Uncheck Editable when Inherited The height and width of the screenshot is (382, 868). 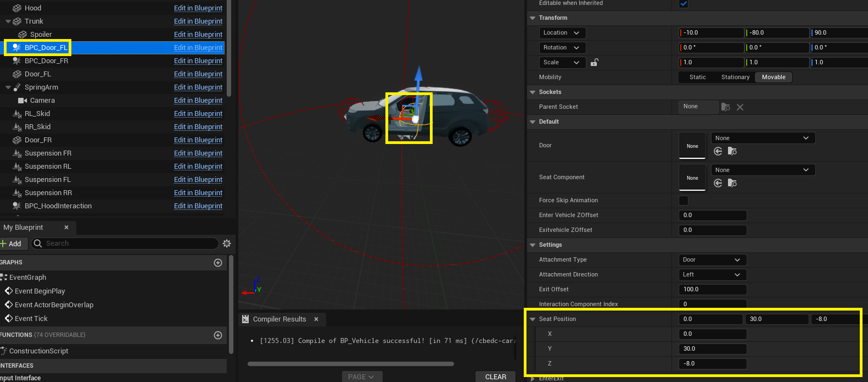click(684, 4)
